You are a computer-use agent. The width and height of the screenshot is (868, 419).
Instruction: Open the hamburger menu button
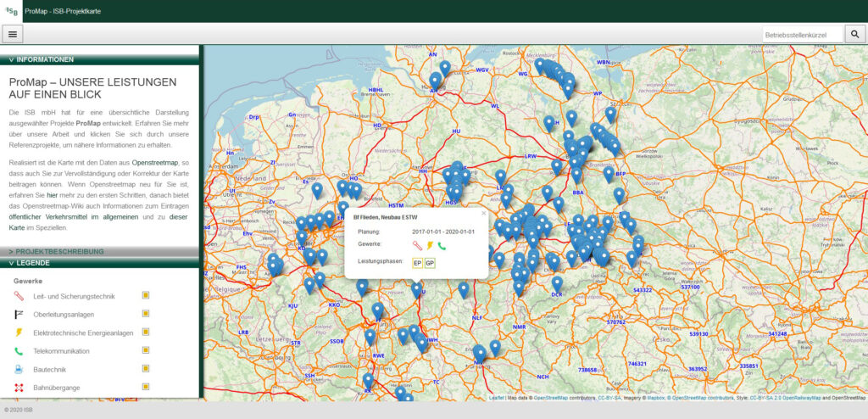tap(14, 34)
